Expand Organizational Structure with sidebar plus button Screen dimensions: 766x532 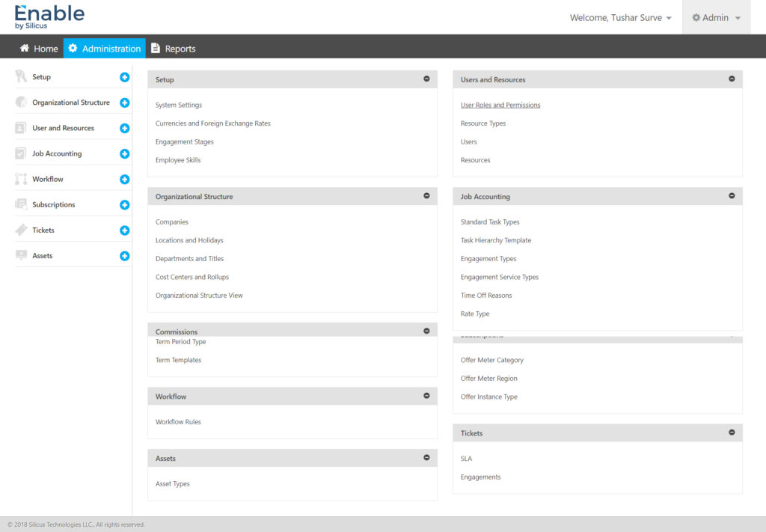pos(125,103)
